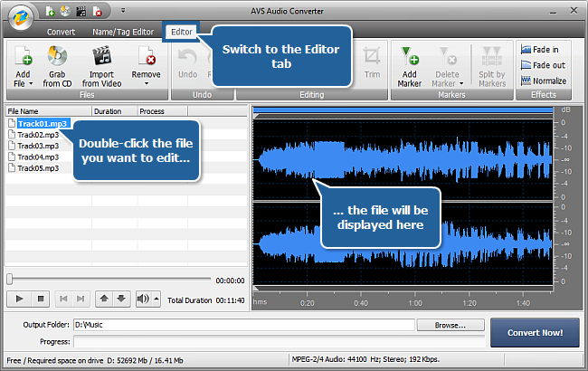Sort by File Name column header
Screen dimensions: 588x371
pos(48,111)
